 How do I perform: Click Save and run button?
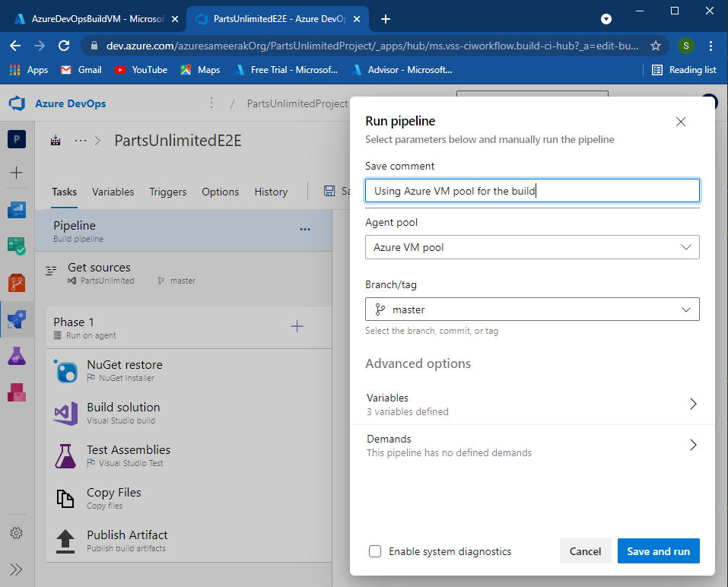point(658,551)
